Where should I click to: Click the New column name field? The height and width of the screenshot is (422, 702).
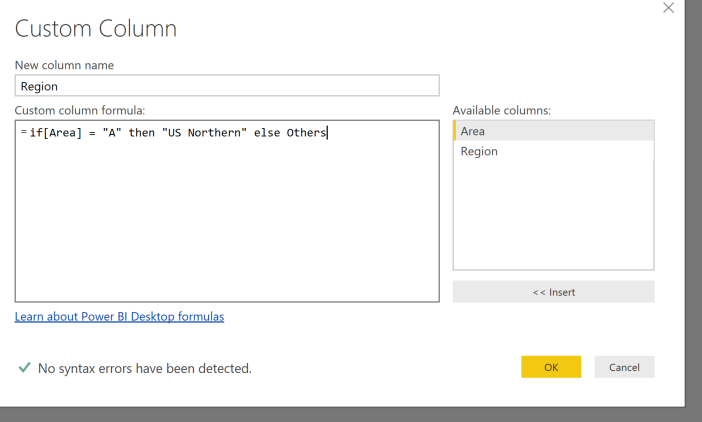[x=227, y=85]
